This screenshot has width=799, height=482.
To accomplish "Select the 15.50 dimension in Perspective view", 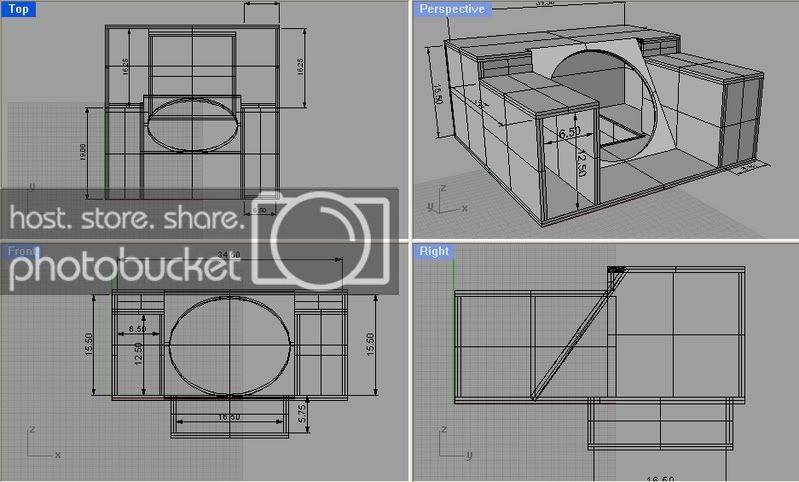I will (437, 94).
